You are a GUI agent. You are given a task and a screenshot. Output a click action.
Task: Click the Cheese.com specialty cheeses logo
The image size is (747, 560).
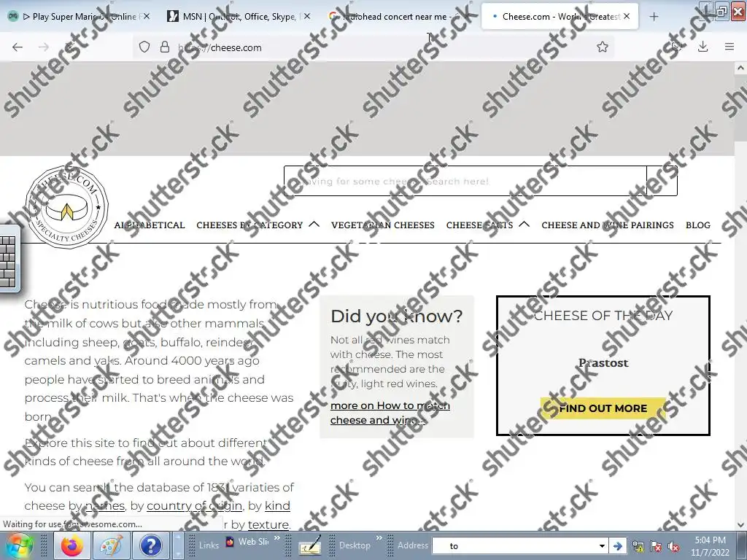[x=66, y=208]
